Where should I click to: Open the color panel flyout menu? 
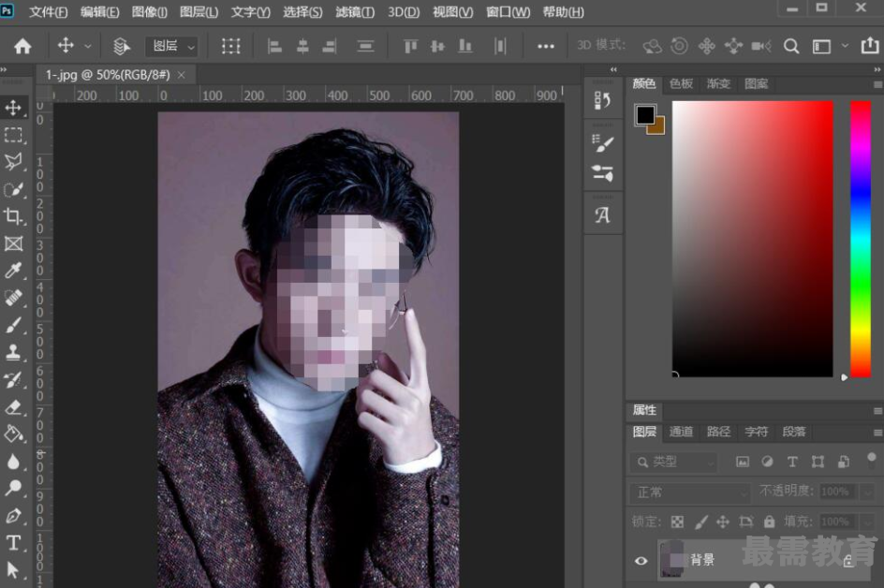[877, 84]
